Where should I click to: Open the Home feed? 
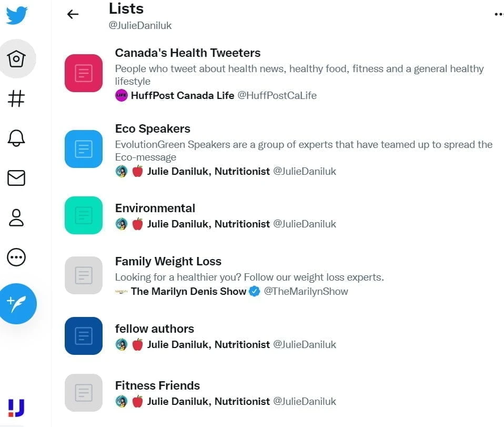[17, 59]
